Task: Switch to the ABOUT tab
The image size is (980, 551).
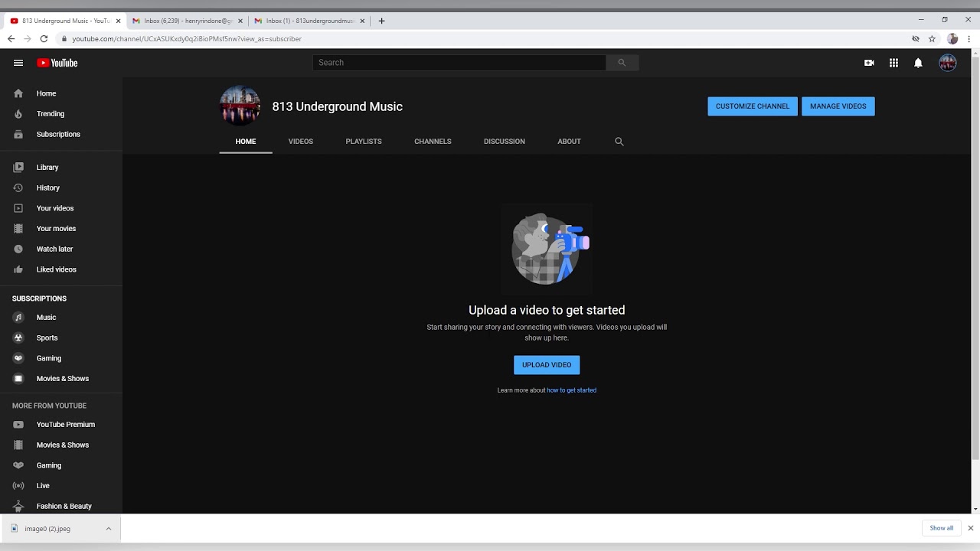Action: [x=569, y=142]
